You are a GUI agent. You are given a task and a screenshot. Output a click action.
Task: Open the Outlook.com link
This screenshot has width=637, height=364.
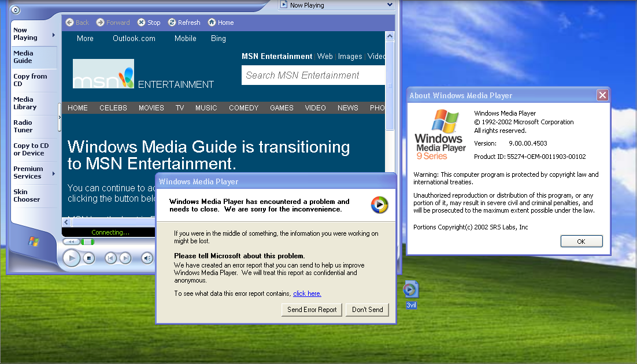pyautogui.click(x=134, y=38)
